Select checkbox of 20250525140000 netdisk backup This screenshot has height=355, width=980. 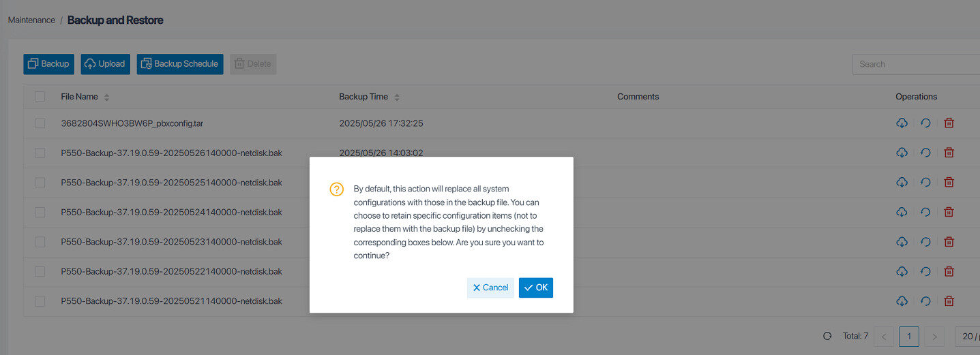click(x=40, y=183)
